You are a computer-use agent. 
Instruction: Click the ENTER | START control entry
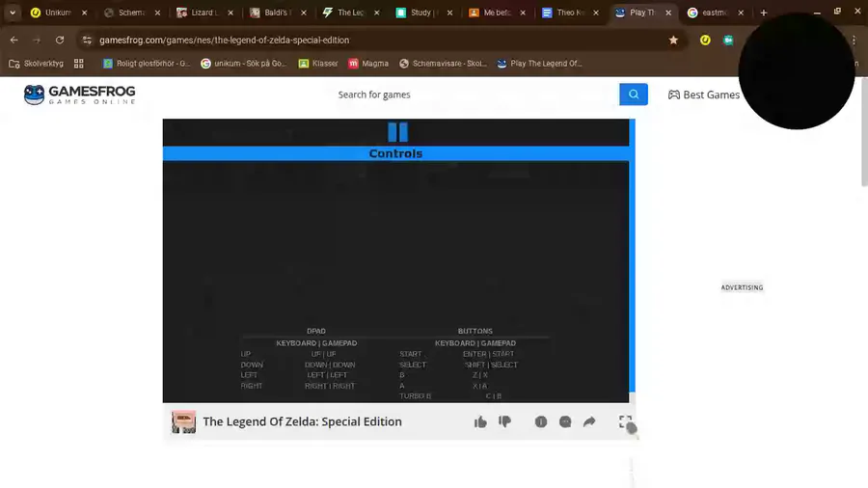[x=488, y=354]
